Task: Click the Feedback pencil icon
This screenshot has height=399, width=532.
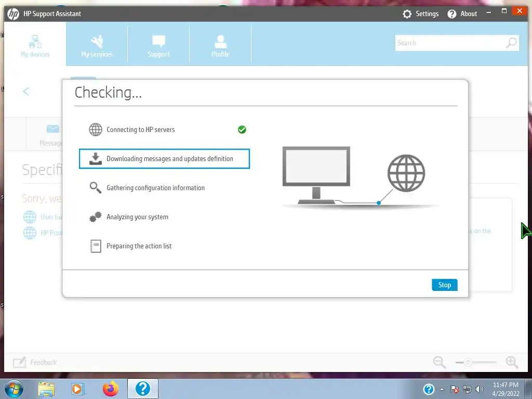Action: click(x=19, y=362)
